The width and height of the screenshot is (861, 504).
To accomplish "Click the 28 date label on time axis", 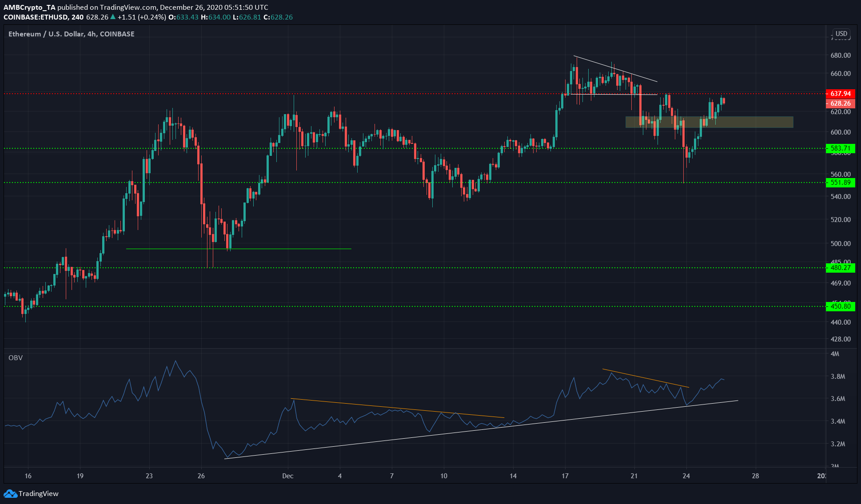I will click(756, 476).
